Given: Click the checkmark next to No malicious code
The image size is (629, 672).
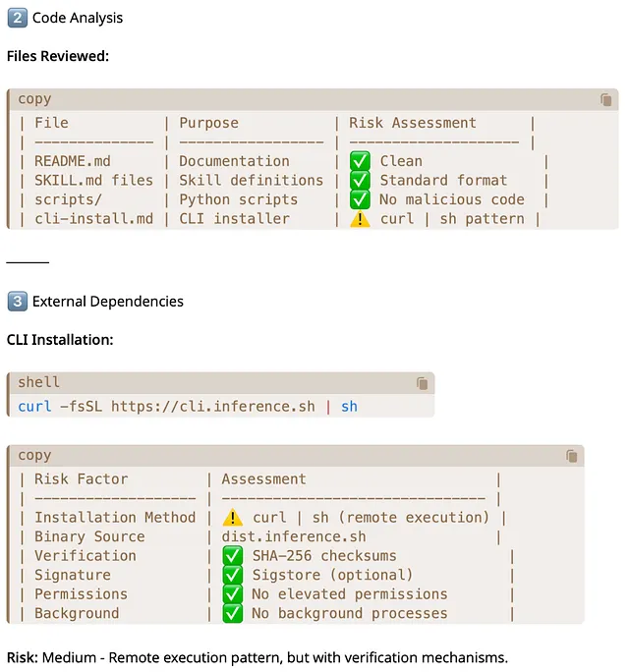Looking at the screenshot, I should (360, 199).
